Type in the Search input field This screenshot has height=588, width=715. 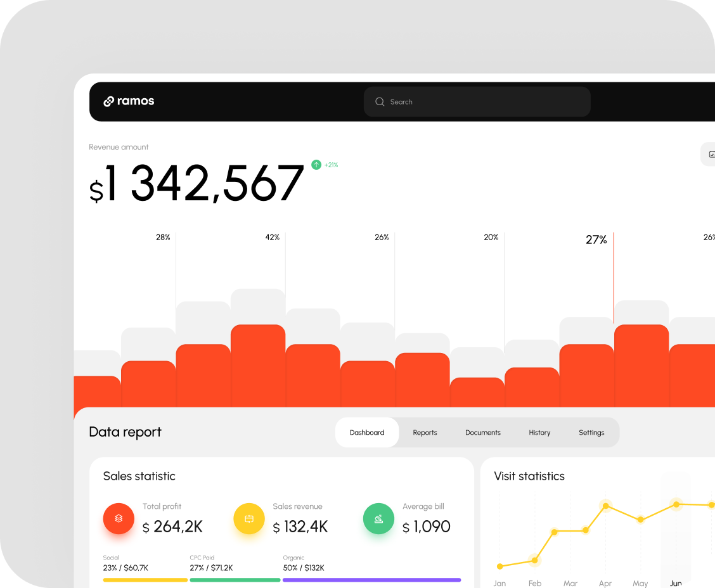pos(482,101)
